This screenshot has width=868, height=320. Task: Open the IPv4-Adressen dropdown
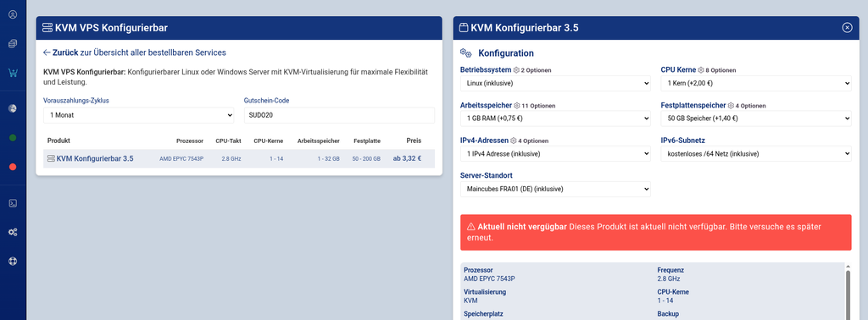(555, 153)
